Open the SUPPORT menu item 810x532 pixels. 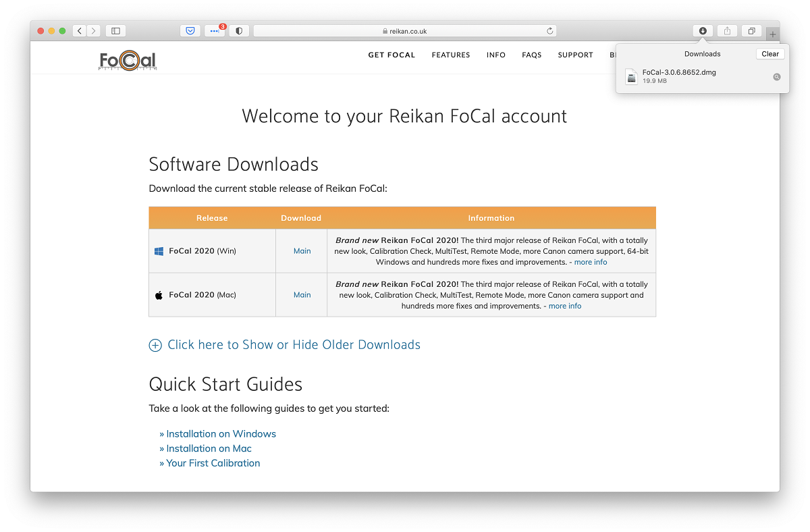tap(576, 55)
